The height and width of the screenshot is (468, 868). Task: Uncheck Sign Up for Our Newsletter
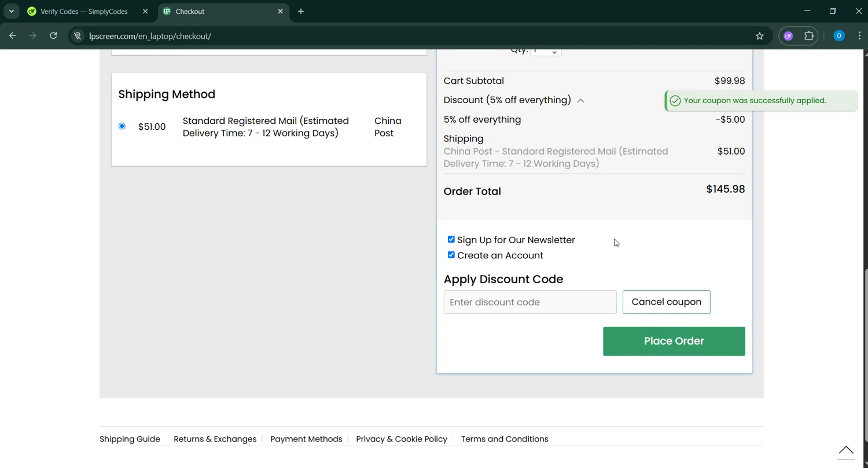[451, 239]
